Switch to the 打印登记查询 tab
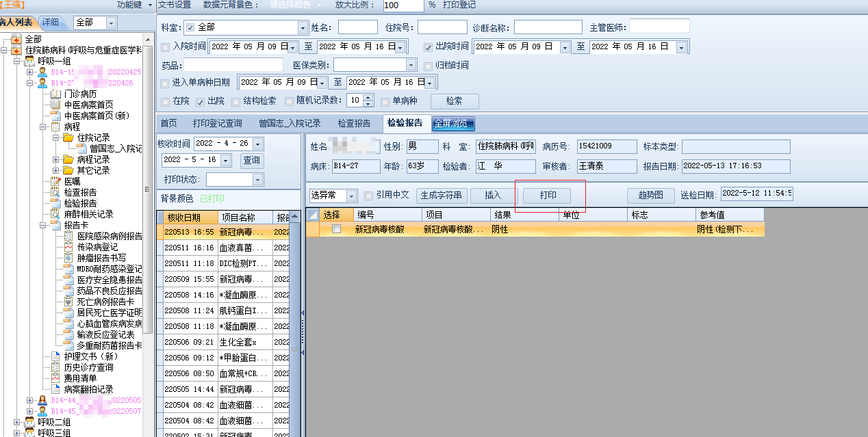868x437 pixels. tap(217, 124)
